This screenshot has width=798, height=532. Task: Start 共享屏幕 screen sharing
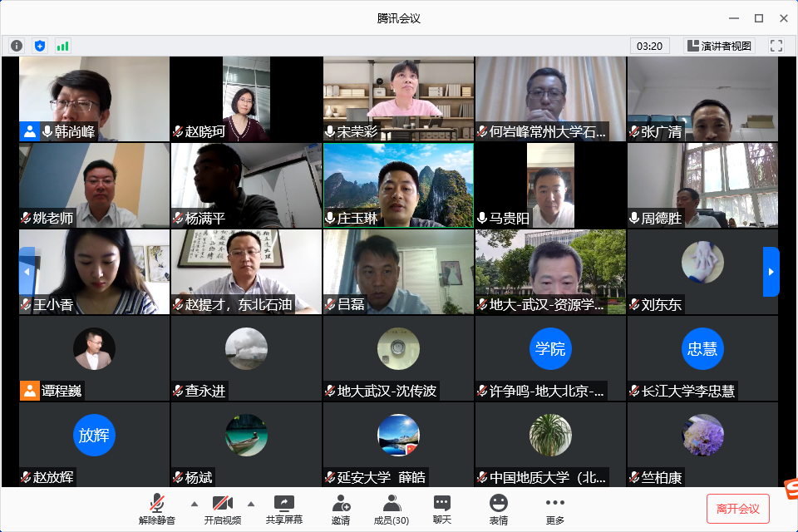pos(284,509)
